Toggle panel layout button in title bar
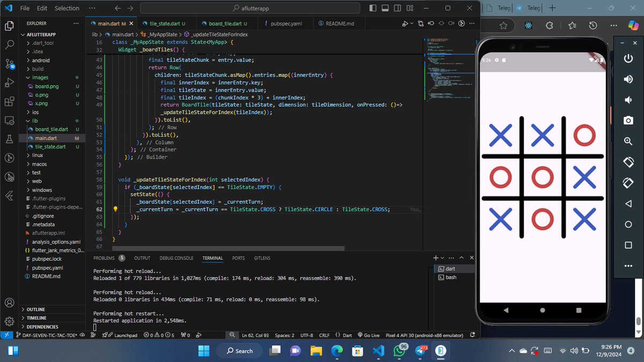This screenshot has height=362, width=644. (x=386, y=8)
